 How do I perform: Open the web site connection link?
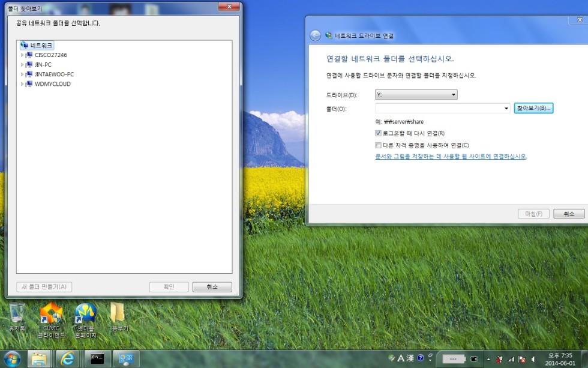[451, 156]
